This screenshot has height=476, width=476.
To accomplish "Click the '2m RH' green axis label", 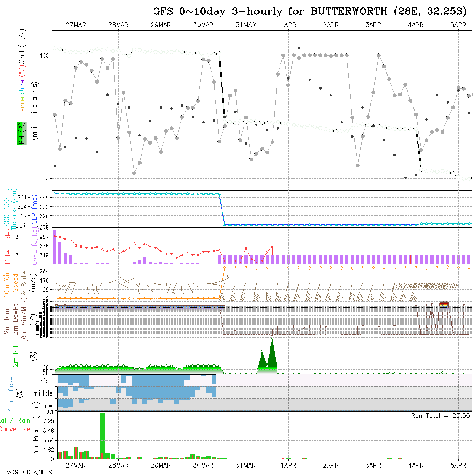I will 16,356.
